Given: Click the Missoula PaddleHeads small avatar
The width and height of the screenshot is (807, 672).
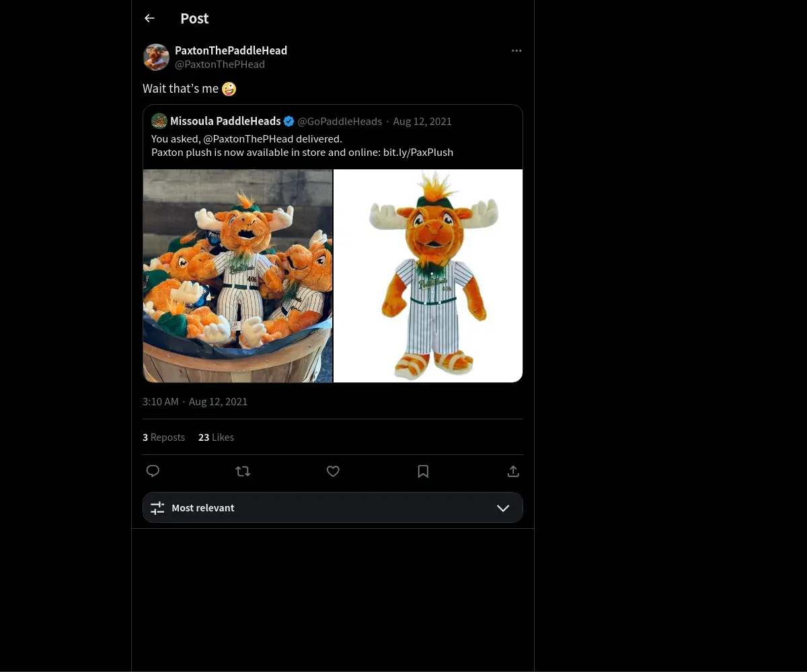Looking at the screenshot, I should [159, 121].
